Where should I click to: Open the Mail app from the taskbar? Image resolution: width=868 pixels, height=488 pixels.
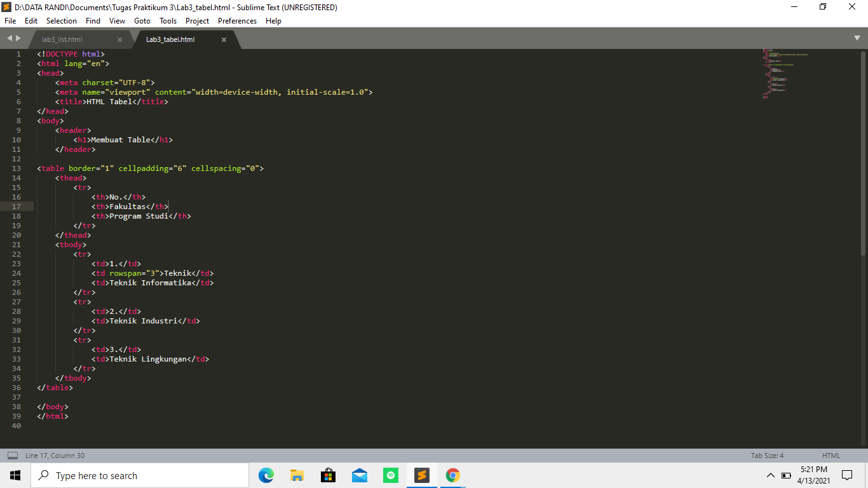tap(359, 475)
